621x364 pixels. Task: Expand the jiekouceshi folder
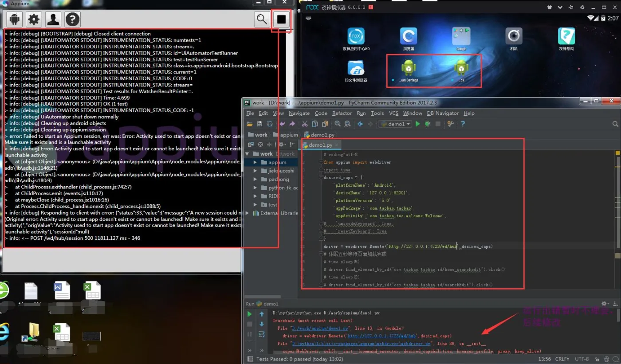255,171
